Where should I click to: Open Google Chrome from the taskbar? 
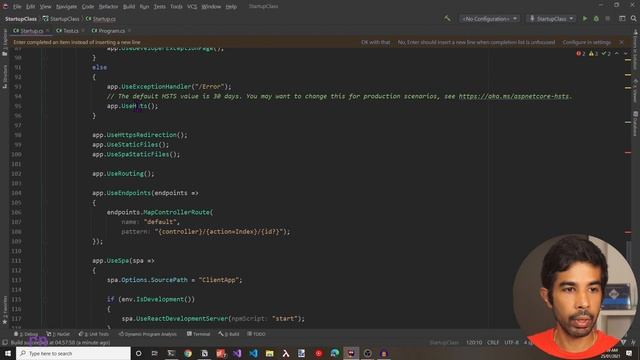pyautogui.click(x=188, y=353)
